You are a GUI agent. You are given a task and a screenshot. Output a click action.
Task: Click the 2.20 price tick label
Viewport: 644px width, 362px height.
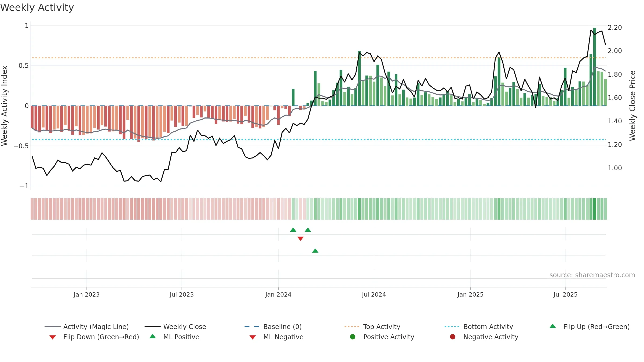point(615,28)
